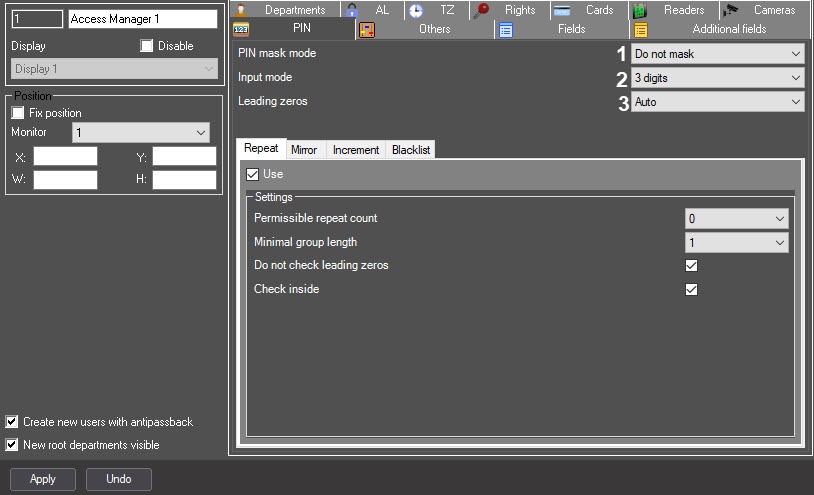Click the Rights red key icon
The image size is (814, 495).
tap(481, 10)
